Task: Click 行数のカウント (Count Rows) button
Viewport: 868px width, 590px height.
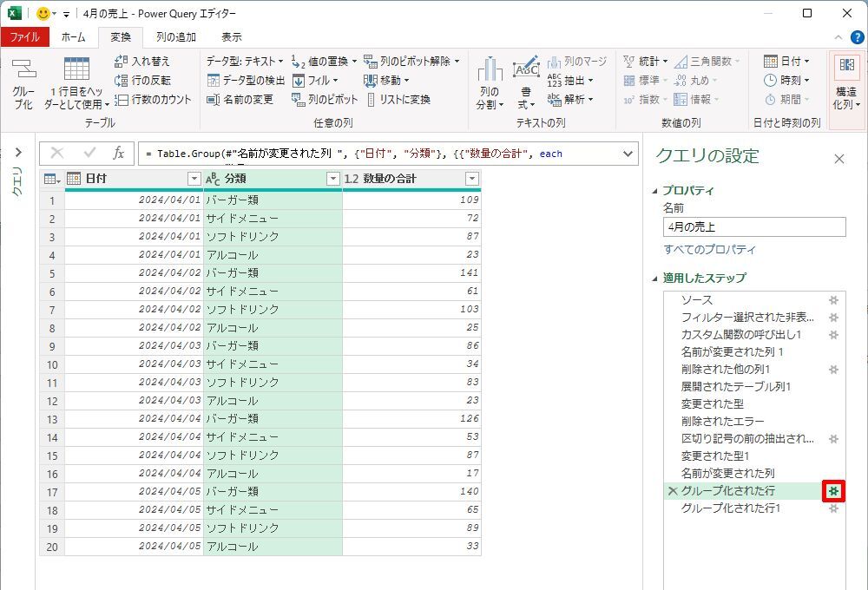Action: (x=153, y=99)
